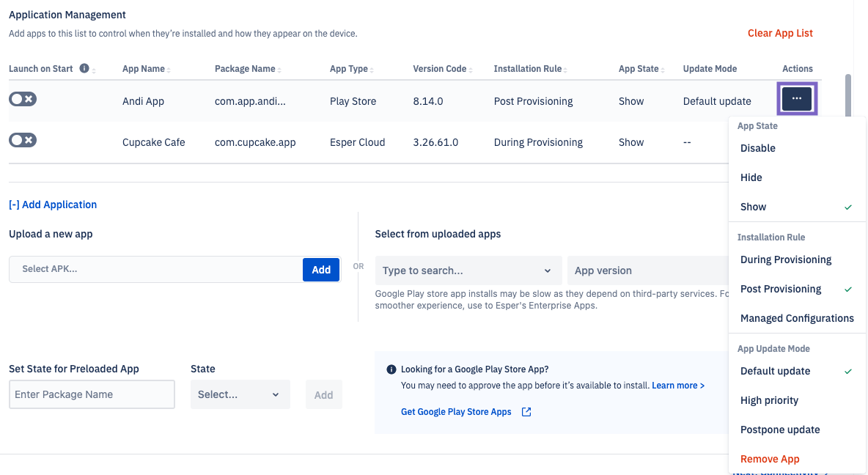The image size is (868, 475).
Task: Sort the table by Installation Rule
Action: (x=565, y=70)
